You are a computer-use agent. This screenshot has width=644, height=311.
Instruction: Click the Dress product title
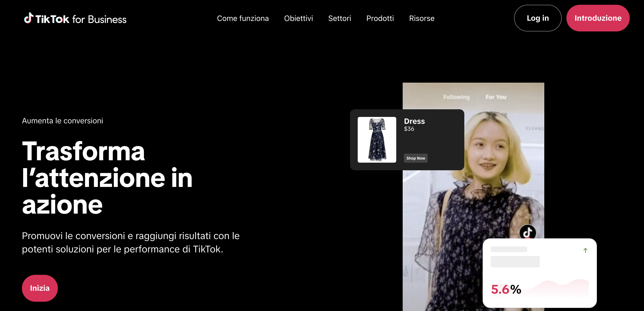pos(414,121)
